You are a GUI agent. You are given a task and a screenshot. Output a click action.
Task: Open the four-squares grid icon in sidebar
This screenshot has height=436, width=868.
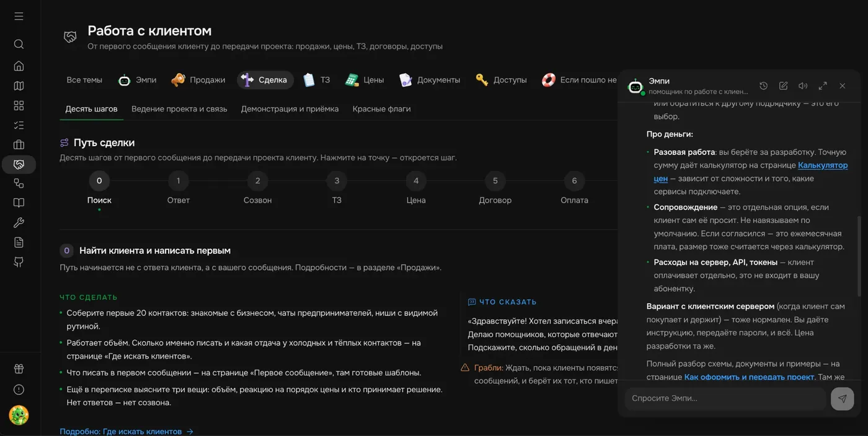click(19, 105)
